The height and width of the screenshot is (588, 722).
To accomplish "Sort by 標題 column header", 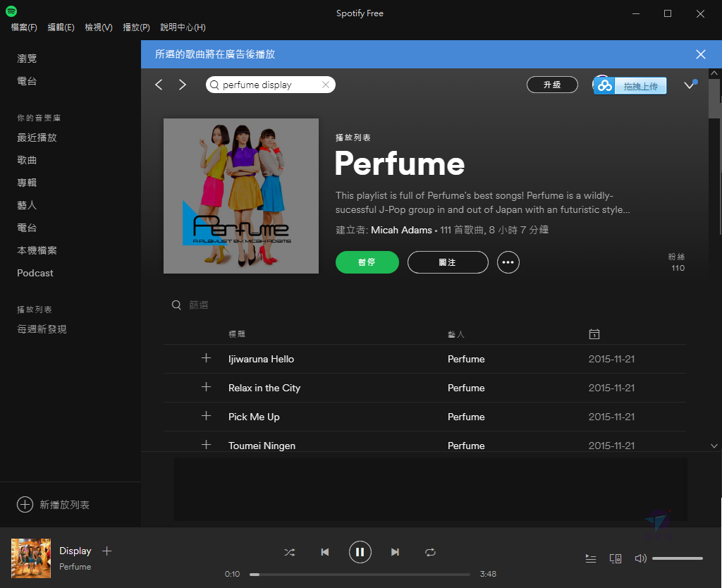I will (237, 334).
